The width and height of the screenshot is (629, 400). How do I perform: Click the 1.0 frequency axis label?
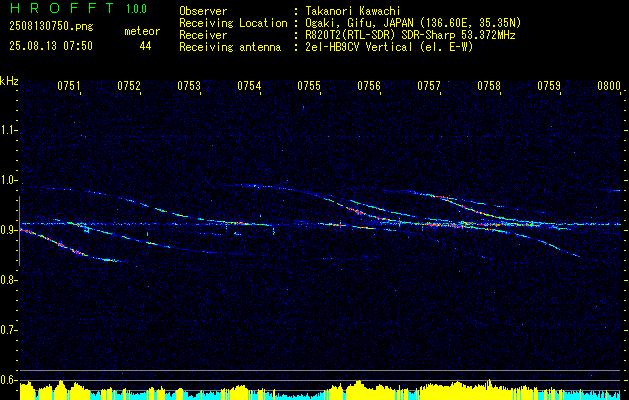(8, 180)
